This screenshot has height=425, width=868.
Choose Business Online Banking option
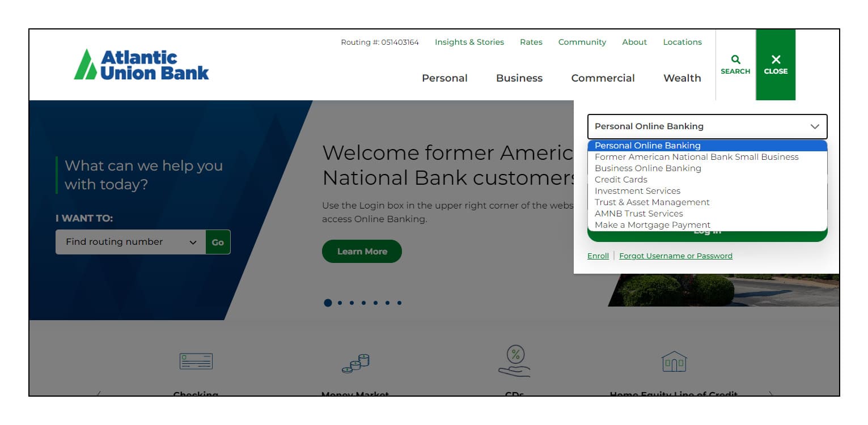(708, 168)
